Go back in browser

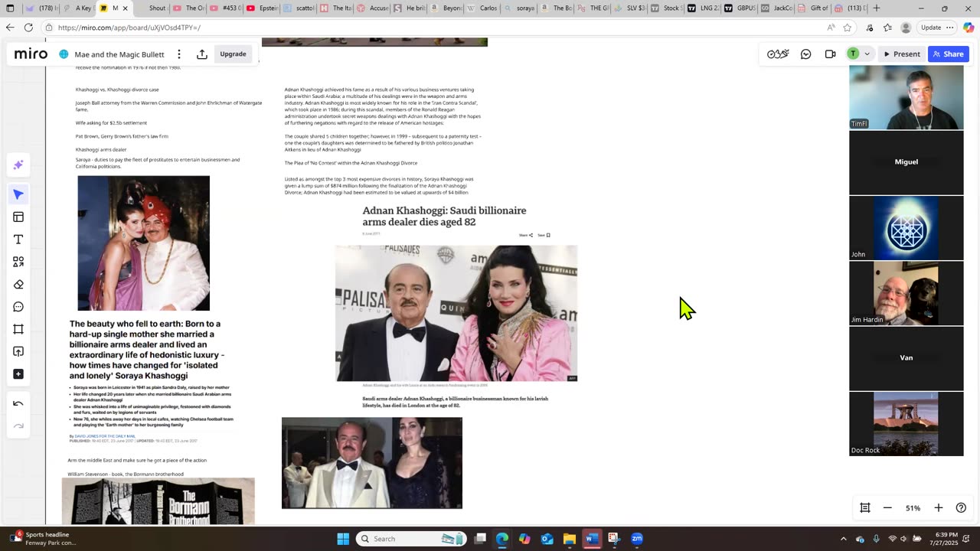coord(10,28)
